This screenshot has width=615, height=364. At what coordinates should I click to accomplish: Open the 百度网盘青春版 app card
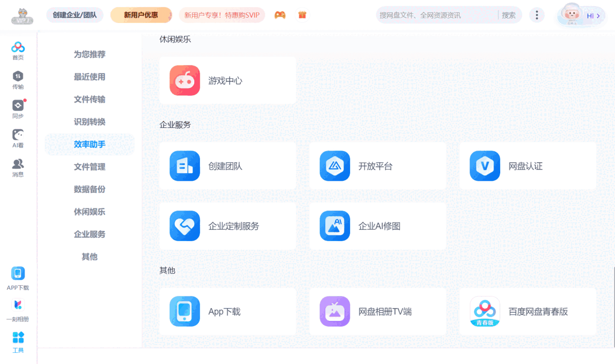tap(528, 311)
